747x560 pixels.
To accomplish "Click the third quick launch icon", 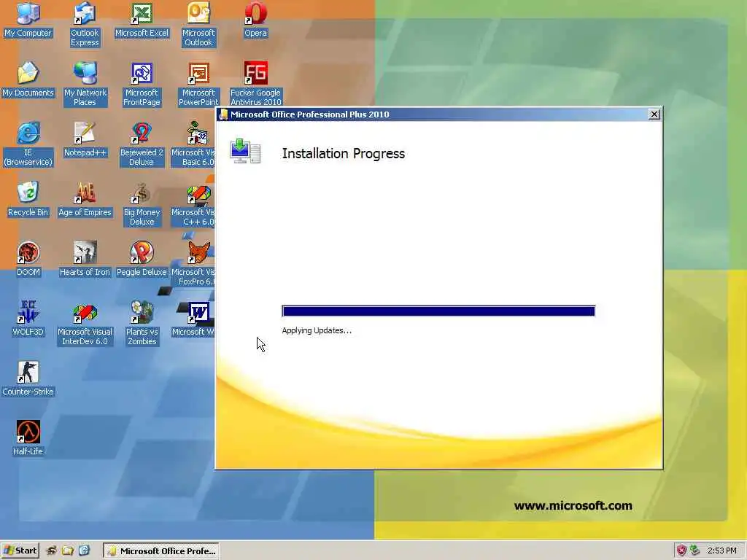I will point(84,551).
